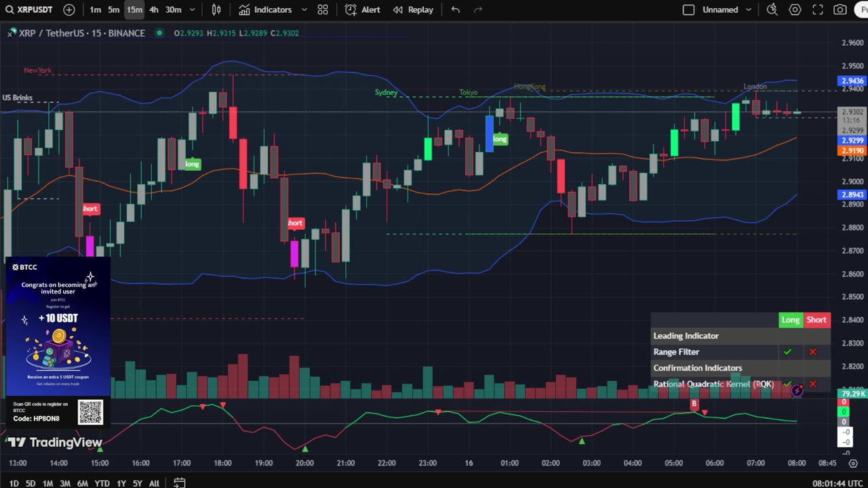Click the add symbol plus icon
Screen dimensions: 868x488
click(x=69, y=9)
